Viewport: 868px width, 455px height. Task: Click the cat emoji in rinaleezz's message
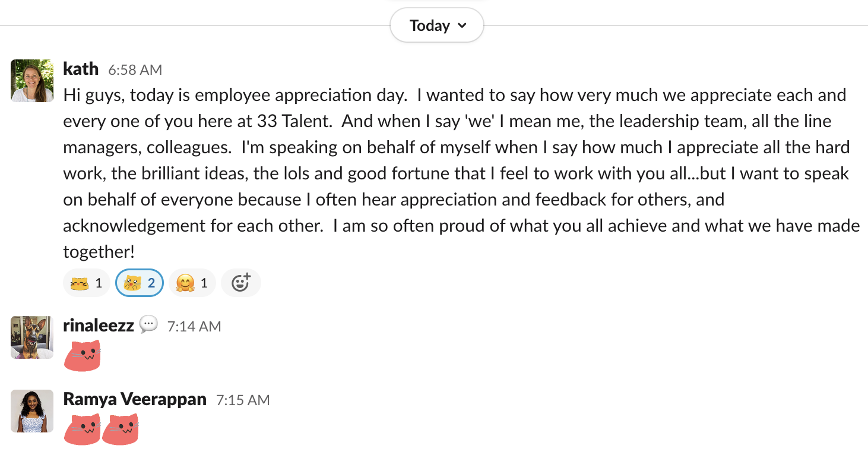pyautogui.click(x=82, y=355)
